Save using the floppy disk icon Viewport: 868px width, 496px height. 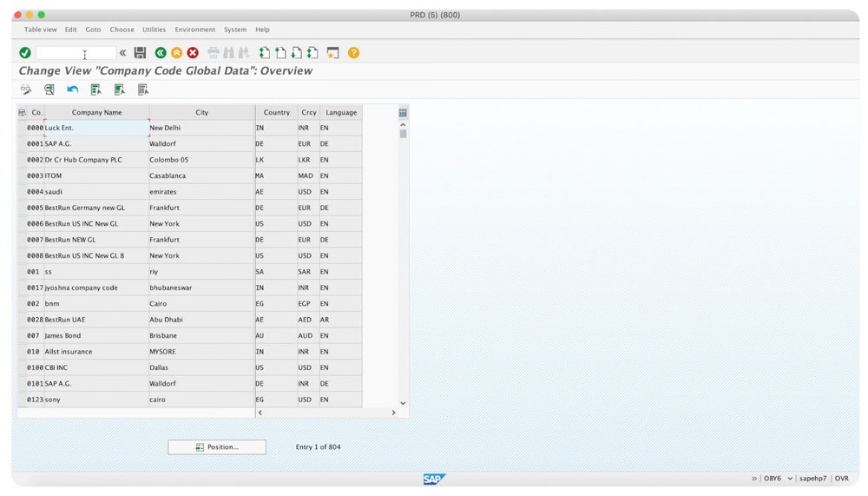point(140,53)
